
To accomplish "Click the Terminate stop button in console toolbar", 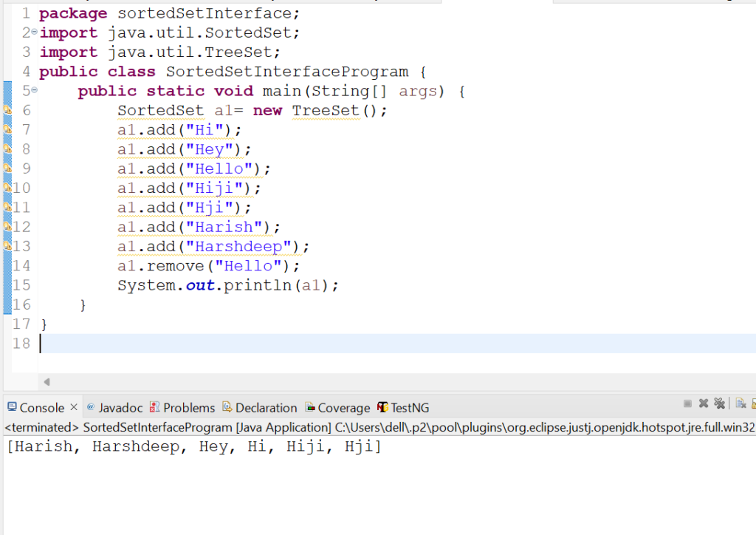I will pos(687,403).
